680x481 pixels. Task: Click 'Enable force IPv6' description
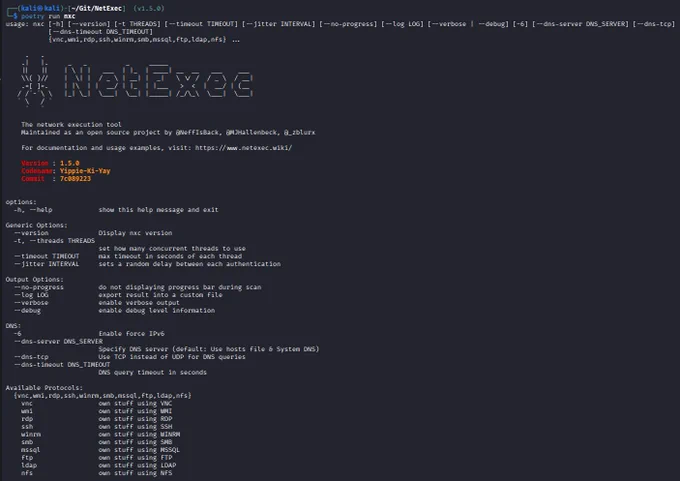(x=131, y=334)
